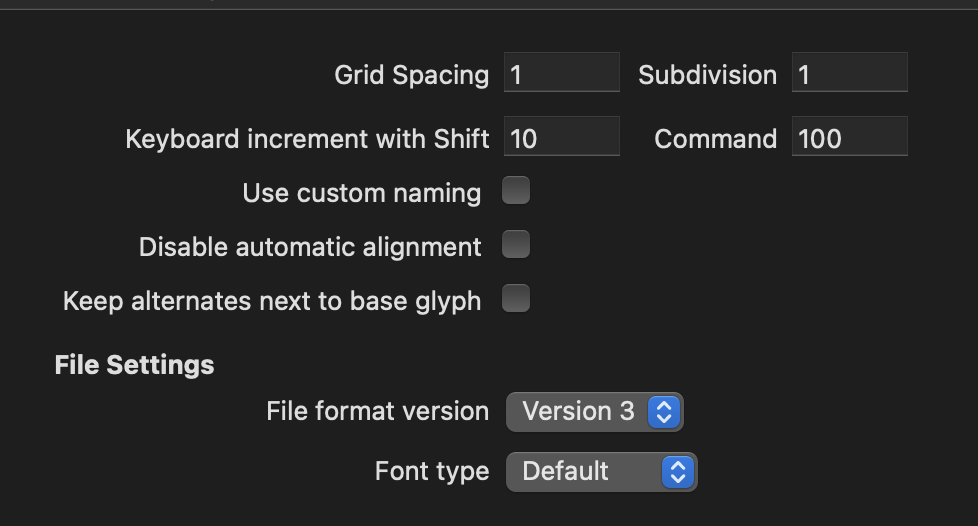The width and height of the screenshot is (978, 526).
Task: Click the Subdivision value field
Action: click(x=850, y=72)
